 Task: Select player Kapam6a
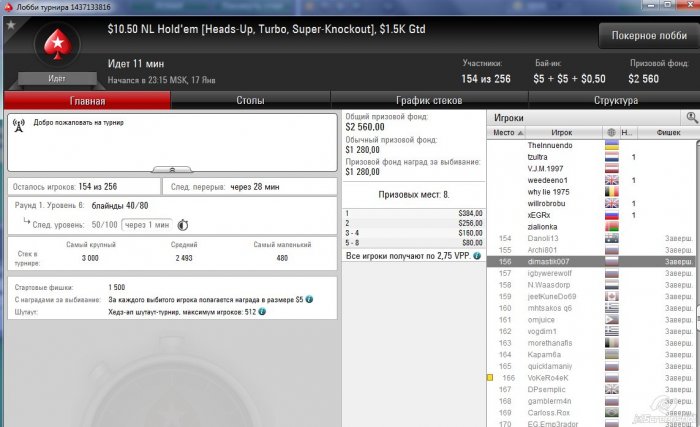tap(544, 354)
